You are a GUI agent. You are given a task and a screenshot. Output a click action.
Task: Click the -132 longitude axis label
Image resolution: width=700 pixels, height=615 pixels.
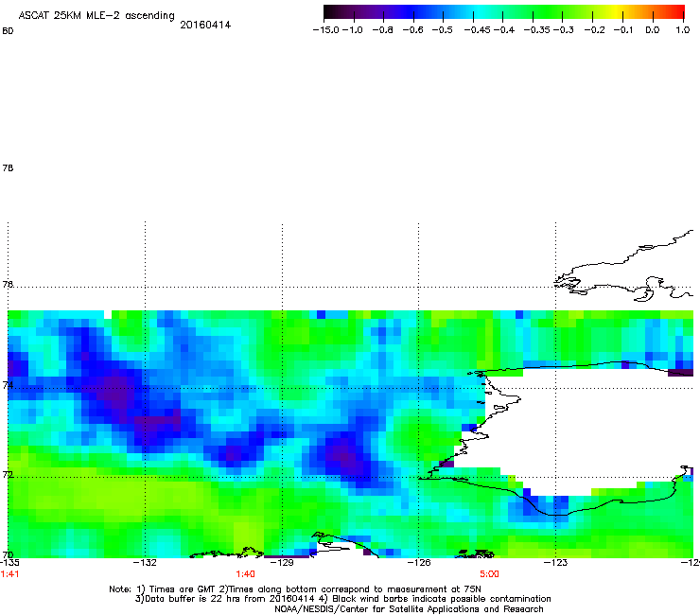click(145, 562)
